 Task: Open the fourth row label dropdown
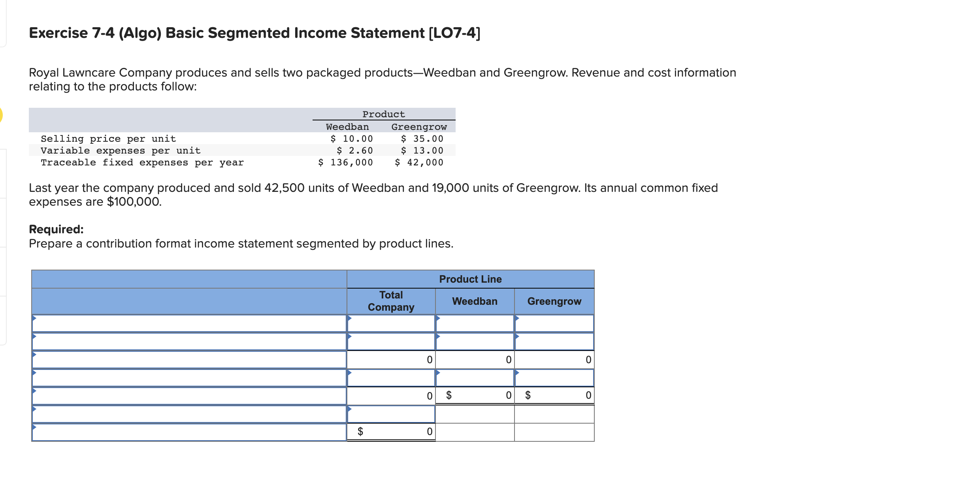[190, 377]
